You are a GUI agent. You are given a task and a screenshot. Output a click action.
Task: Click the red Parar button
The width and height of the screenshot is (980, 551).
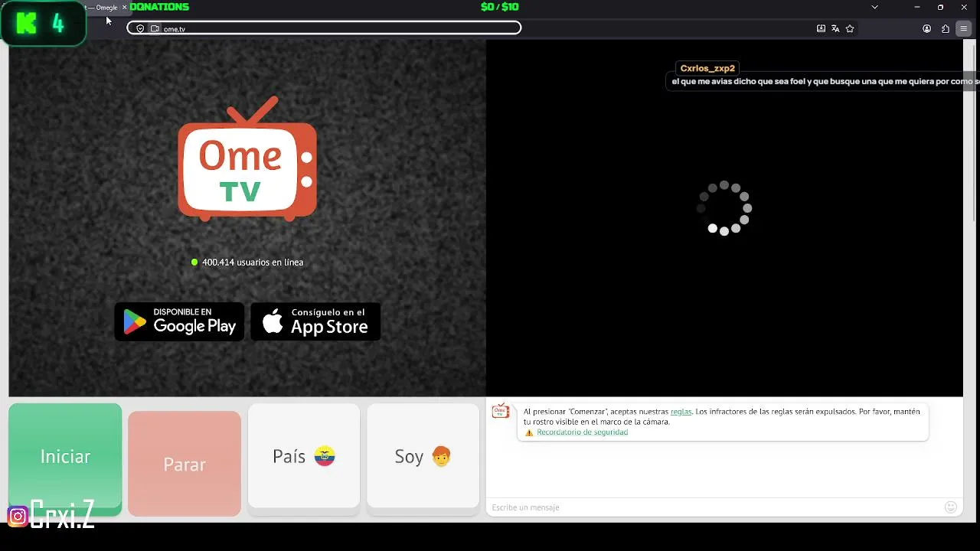pyautogui.click(x=185, y=464)
